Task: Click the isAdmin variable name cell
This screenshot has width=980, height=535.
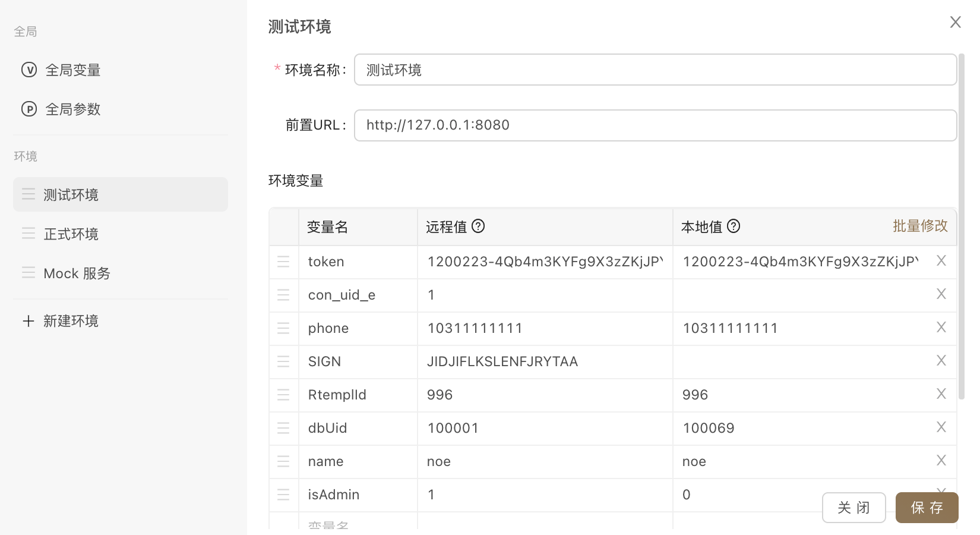Action: pos(358,495)
